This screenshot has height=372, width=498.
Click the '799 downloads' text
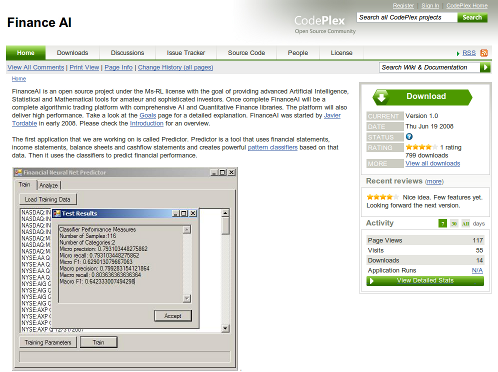[427, 156]
